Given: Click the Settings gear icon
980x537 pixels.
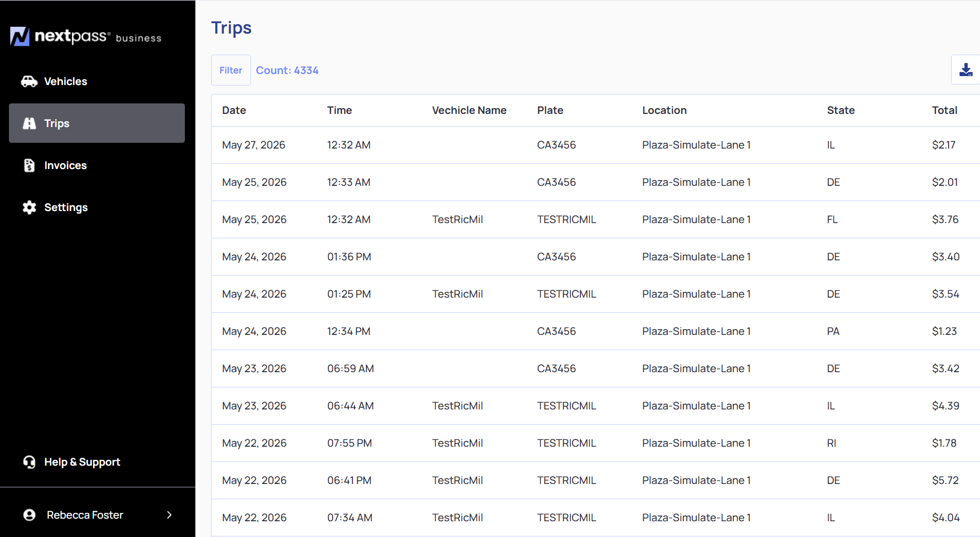Looking at the screenshot, I should [x=29, y=207].
